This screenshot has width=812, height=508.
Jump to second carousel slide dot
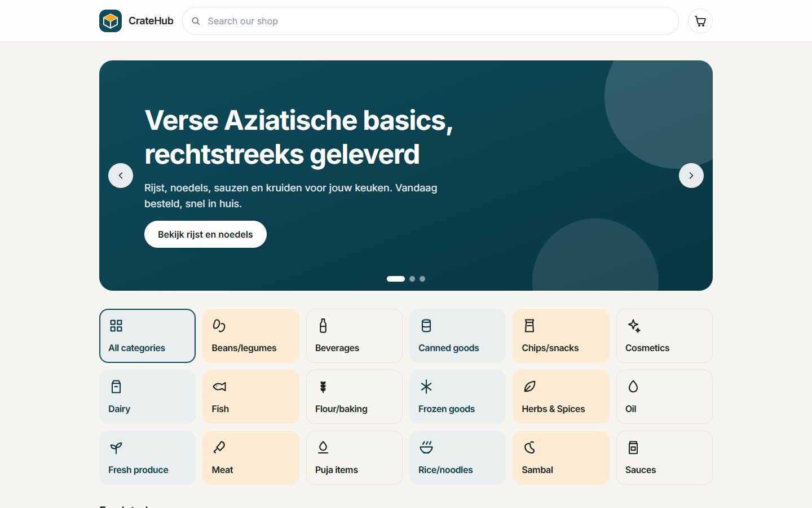click(412, 279)
